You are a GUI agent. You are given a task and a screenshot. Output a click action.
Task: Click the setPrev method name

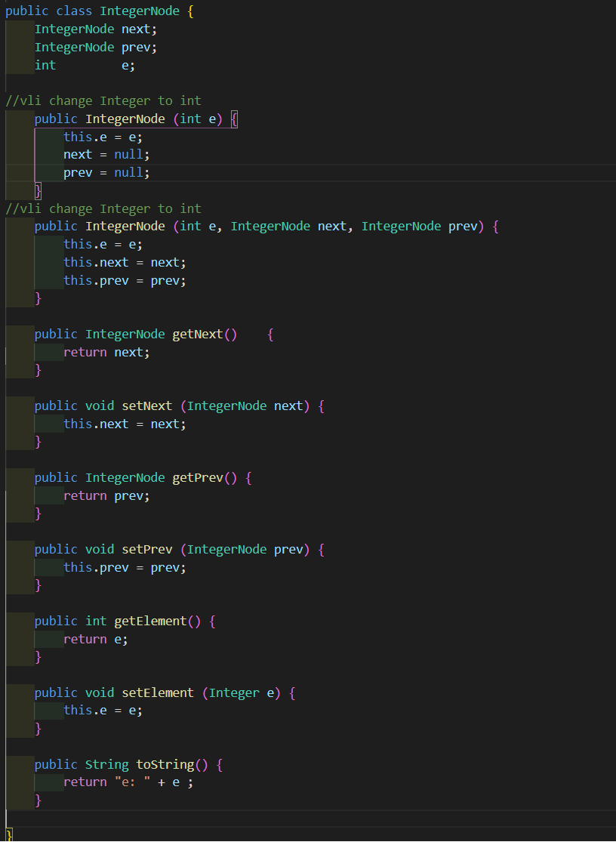tap(146, 549)
